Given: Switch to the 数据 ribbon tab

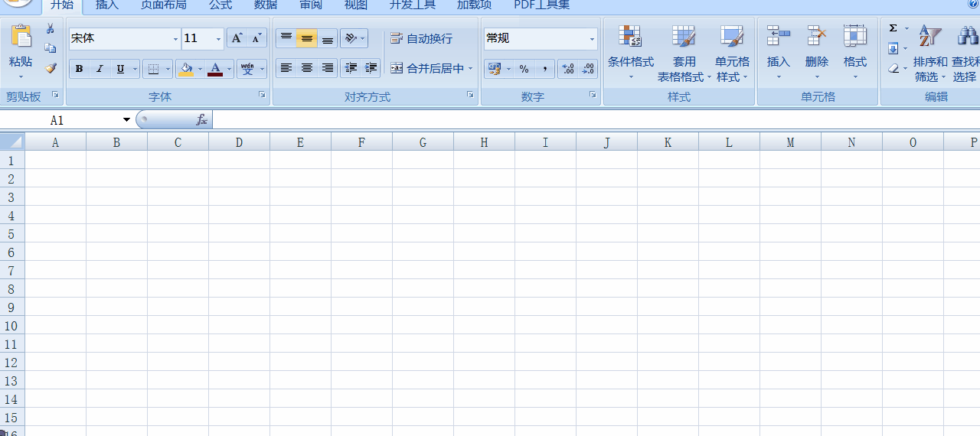Looking at the screenshot, I should [266, 5].
